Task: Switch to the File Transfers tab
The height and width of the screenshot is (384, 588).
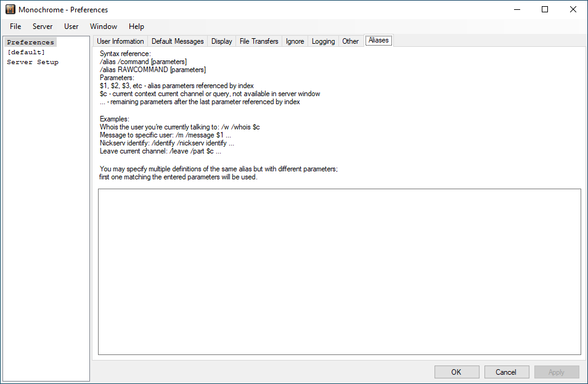Action: (x=259, y=41)
